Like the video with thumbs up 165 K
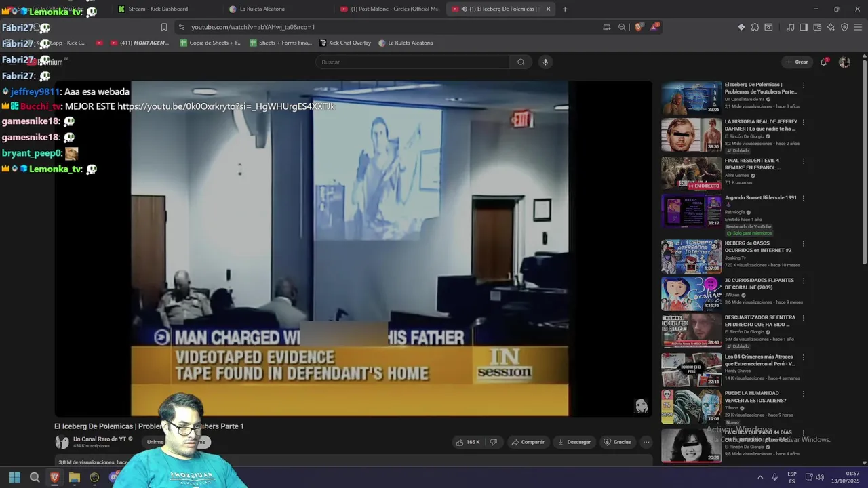This screenshot has width=868, height=488. pyautogui.click(x=468, y=442)
